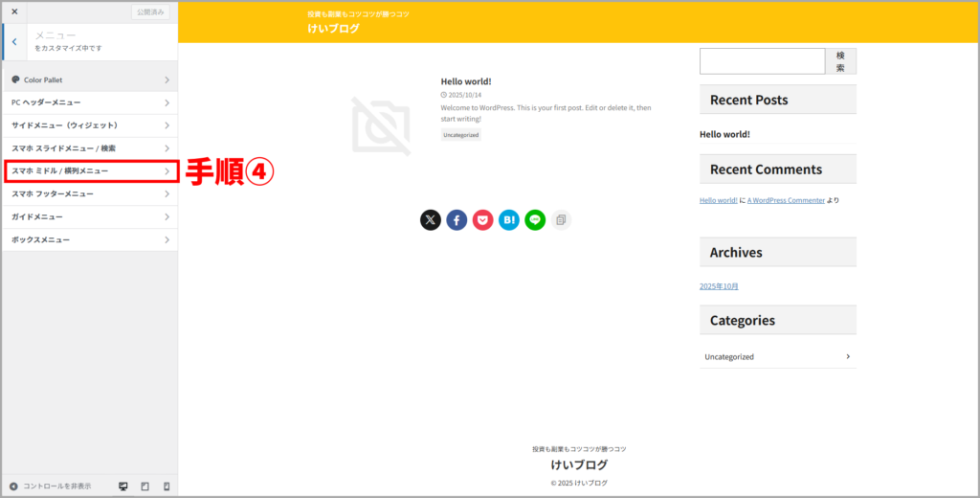Expand the Color Pallet section
The width and height of the screenshot is (980, 498).
89,79
